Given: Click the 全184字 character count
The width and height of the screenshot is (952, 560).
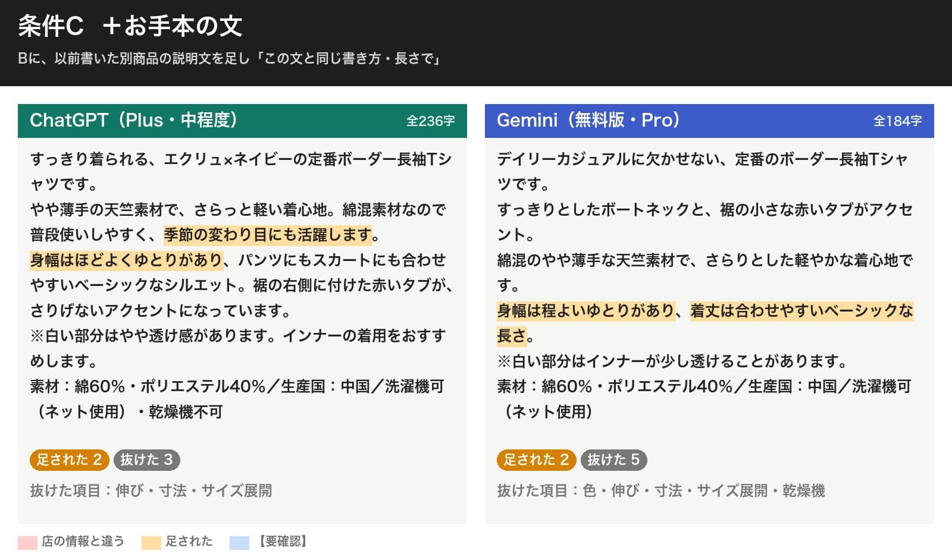Looking at the screenshot, I should click(897, 121).
